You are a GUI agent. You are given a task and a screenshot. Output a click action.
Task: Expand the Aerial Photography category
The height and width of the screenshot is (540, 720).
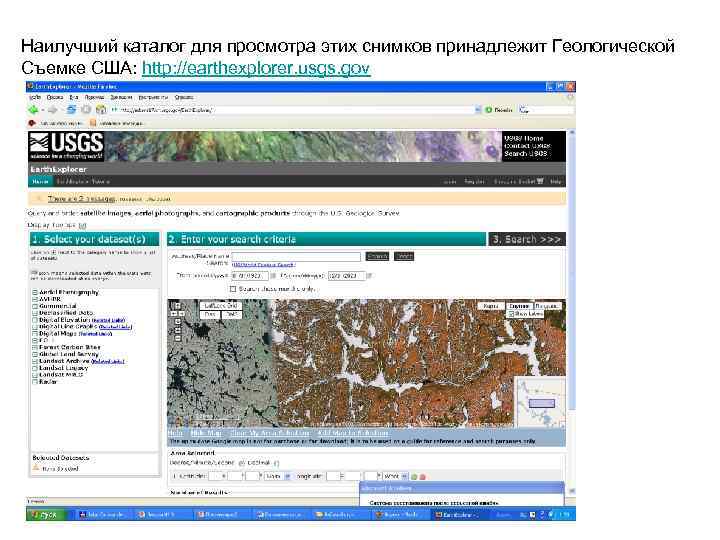pyautogui.click(x=34, y=292)
